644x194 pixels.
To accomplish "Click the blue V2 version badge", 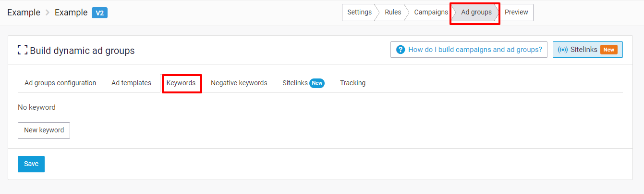I will coord(99,13).
